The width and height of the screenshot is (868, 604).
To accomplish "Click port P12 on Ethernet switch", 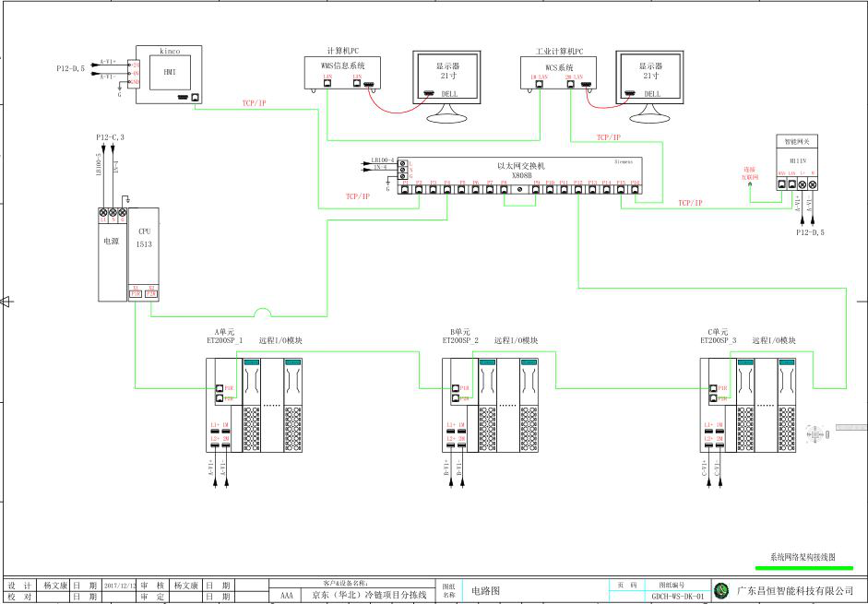I will coord(578,189).
